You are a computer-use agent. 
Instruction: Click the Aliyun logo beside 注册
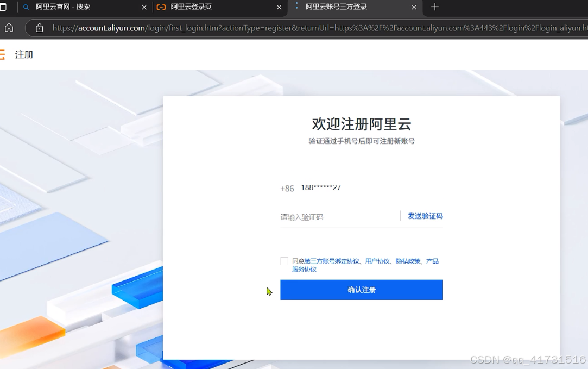click(x=2, y=54)
